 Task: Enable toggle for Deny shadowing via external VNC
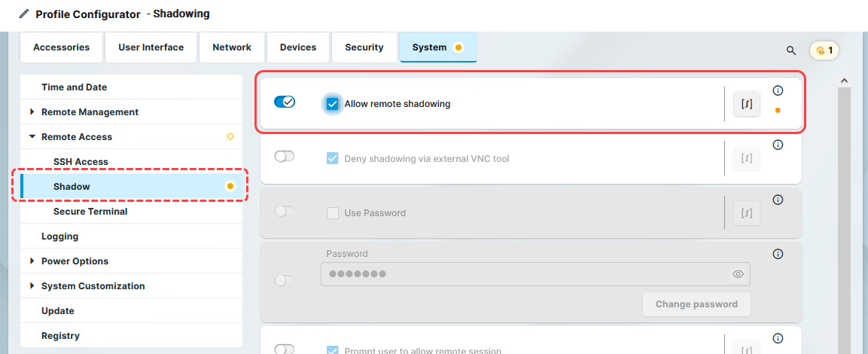pyautogui.click(x=285, y=157)
